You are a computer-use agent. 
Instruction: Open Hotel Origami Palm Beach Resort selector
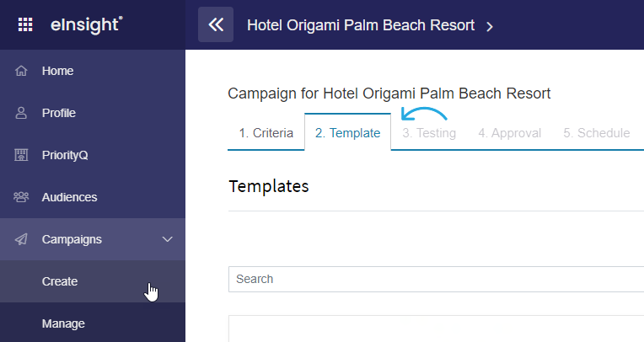point(361,25)
